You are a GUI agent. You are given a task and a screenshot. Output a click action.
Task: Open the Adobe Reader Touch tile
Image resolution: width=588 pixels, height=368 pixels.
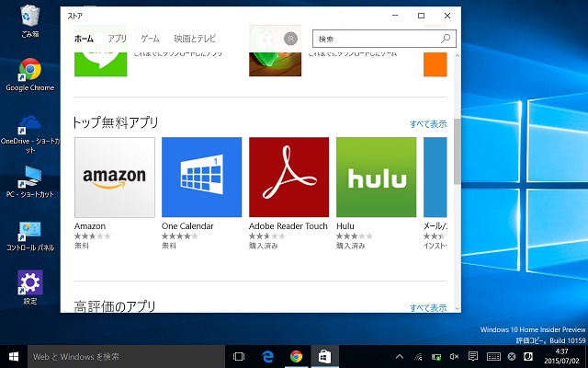click(x=289, y=178)
